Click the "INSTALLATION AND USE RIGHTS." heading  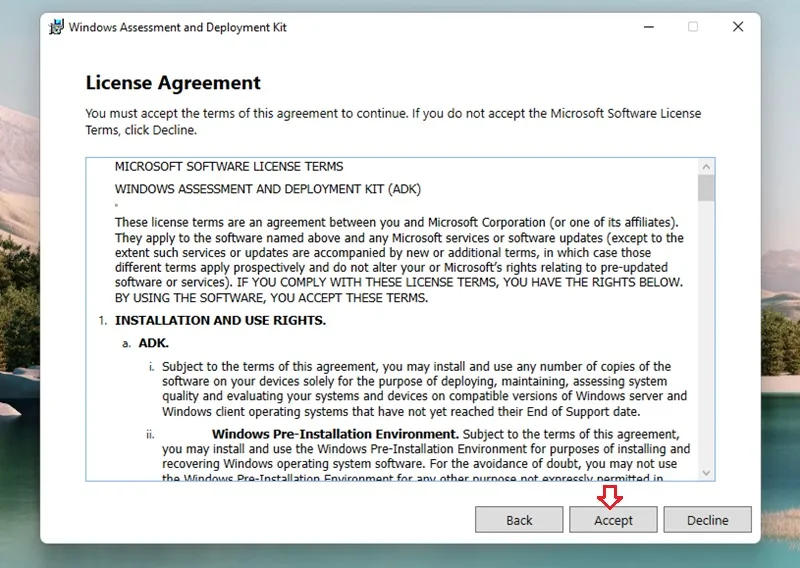[x=220, y=320]
